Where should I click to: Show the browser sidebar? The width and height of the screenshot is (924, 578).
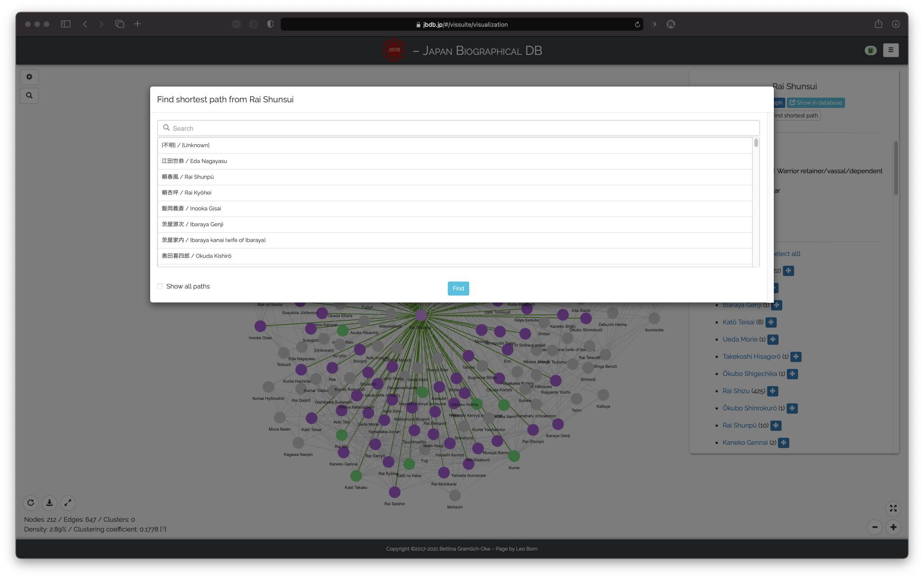tap(66, 24)
